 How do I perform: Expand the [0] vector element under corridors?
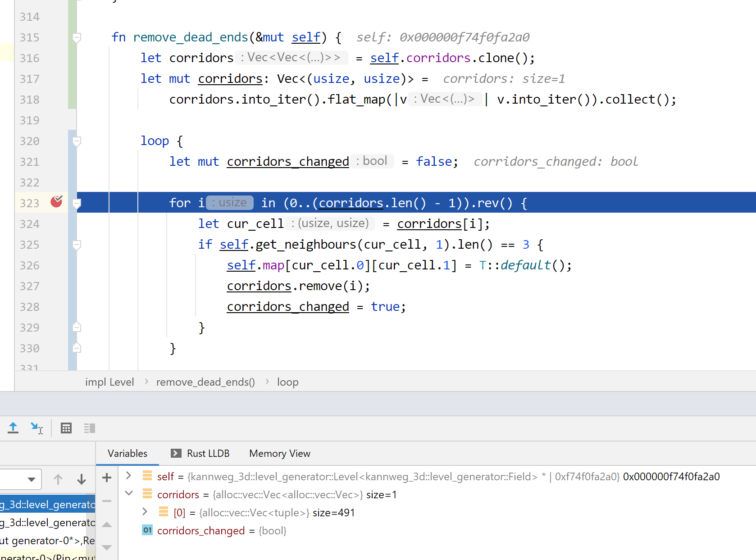[x=145, y=512]
